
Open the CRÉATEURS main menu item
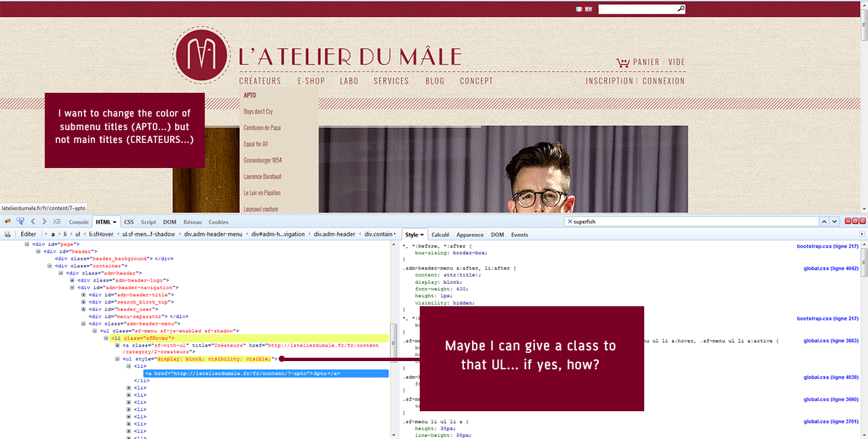coord(260,81)
